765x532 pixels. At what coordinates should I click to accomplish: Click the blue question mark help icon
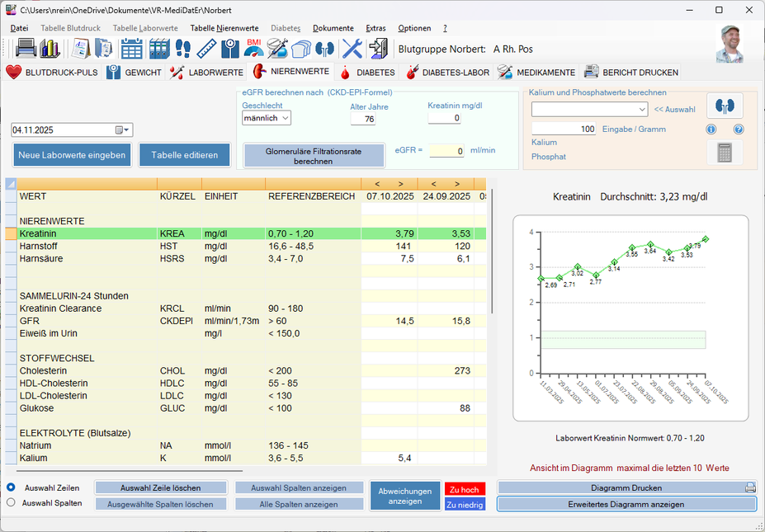pos(739,129)
